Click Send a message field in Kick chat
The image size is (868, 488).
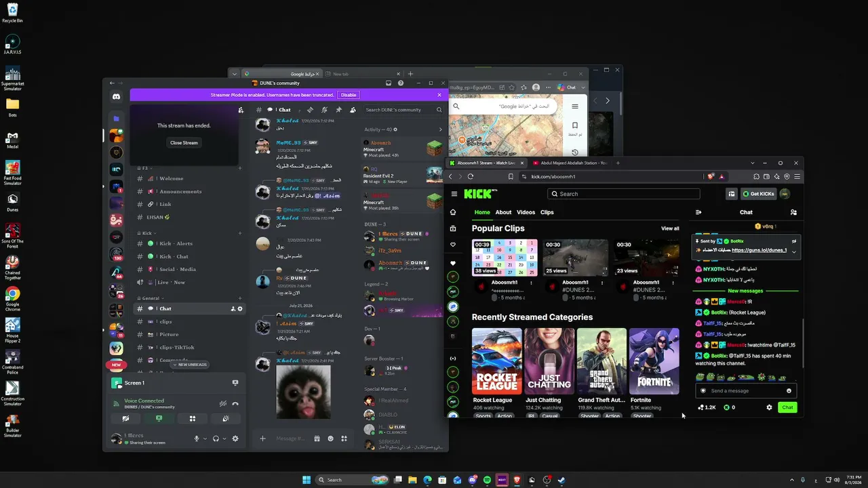tap(746, 390)
